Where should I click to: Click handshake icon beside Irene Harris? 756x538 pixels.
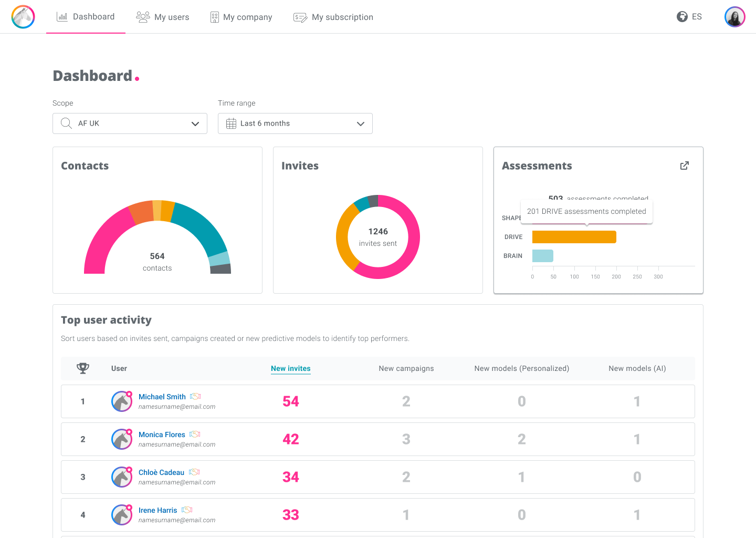click(187, 510)
